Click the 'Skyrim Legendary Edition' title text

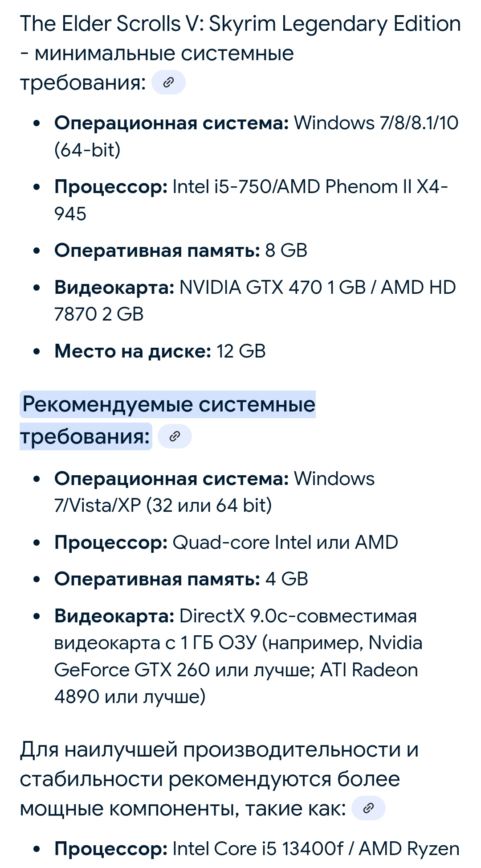(335, 24)
